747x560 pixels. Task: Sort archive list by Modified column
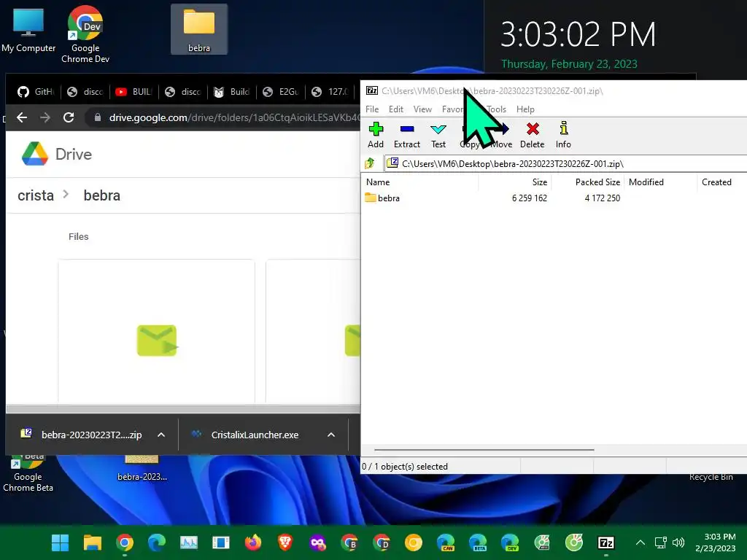[661, 182]
